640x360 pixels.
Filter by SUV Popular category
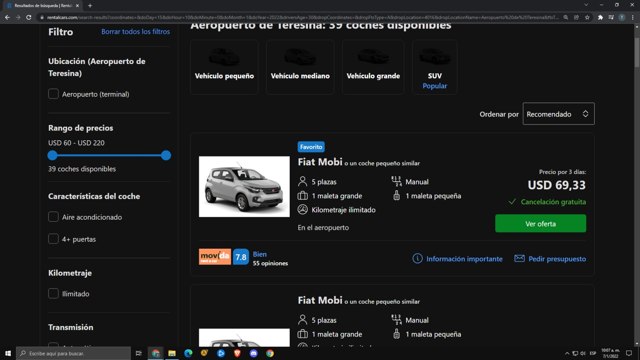[x=435, y=67]
